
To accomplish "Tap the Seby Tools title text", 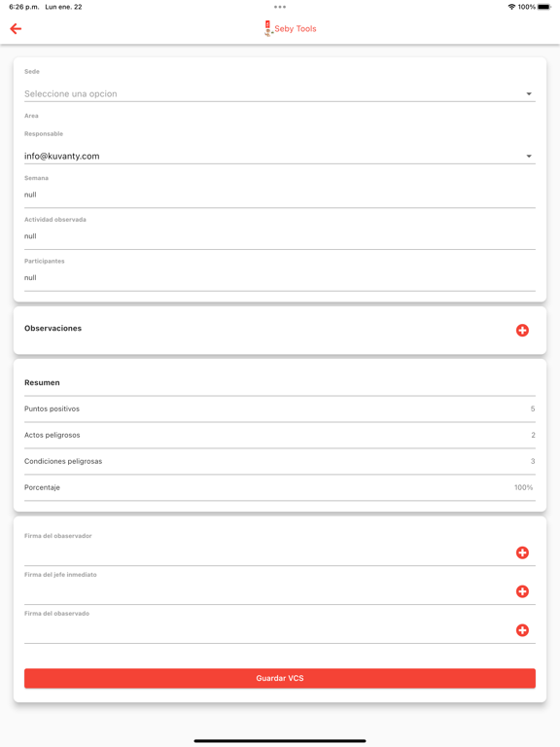I will click(296, 28).
